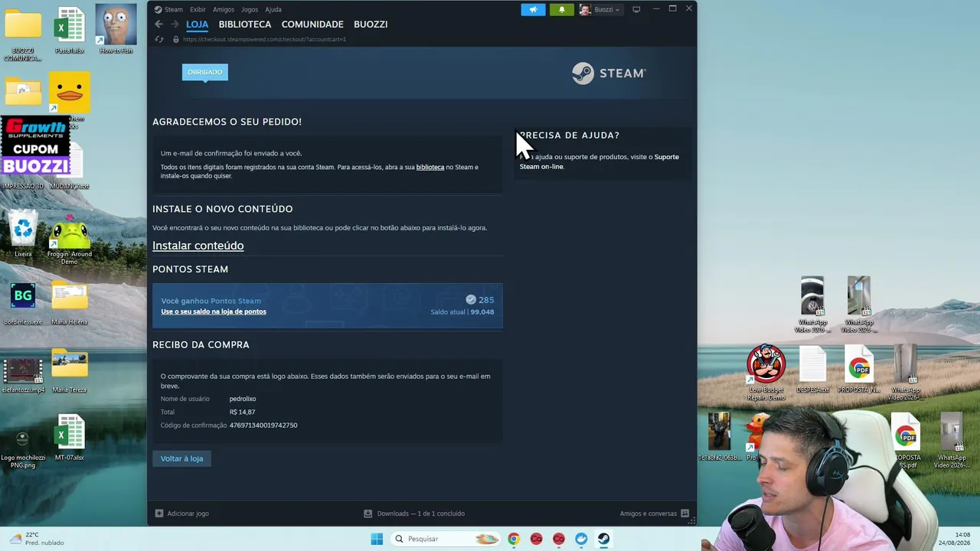Click the Steam logo in the page header
The width and height of the screenshot is (980, 551).
[x=609, y=73]
